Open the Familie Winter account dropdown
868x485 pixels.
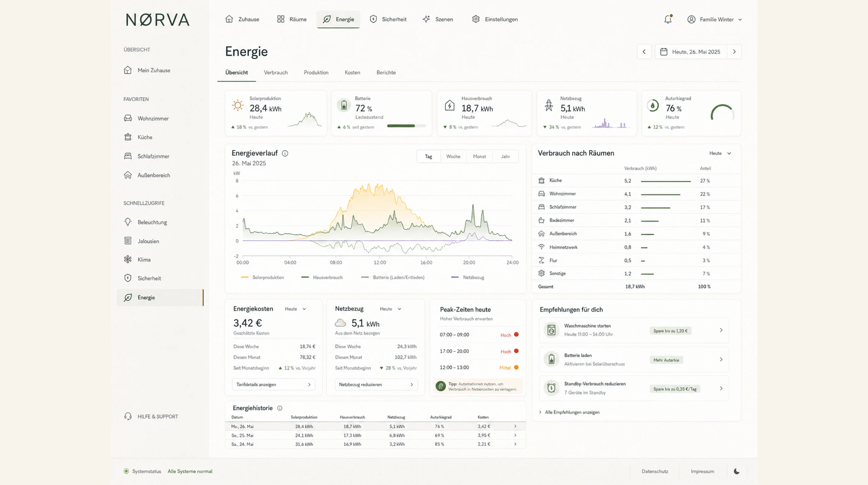point(715,19)
